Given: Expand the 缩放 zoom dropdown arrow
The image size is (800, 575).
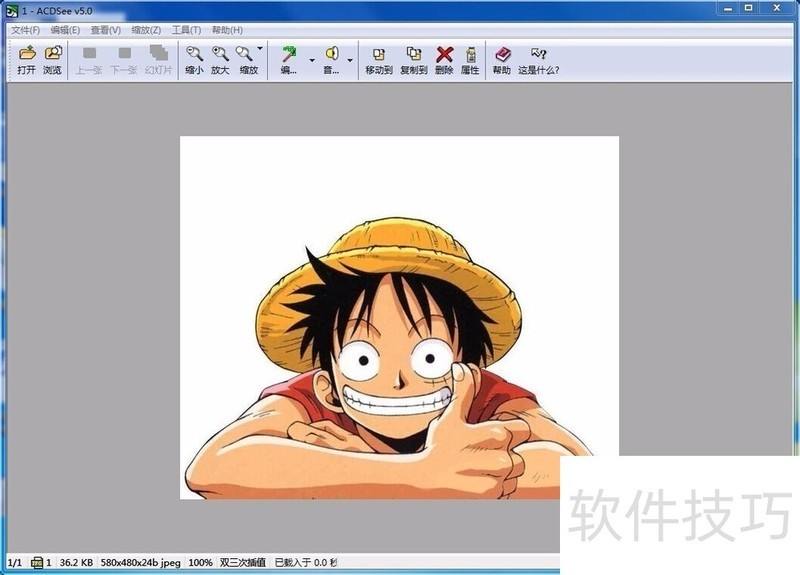Looking at the screenshot, I should click(x=260, y=48).
